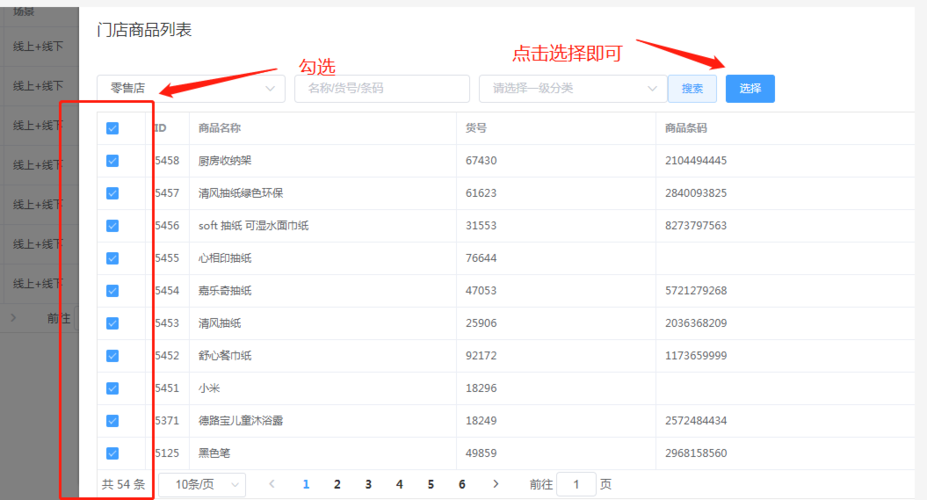Go to next page arrow

point(495,484)
